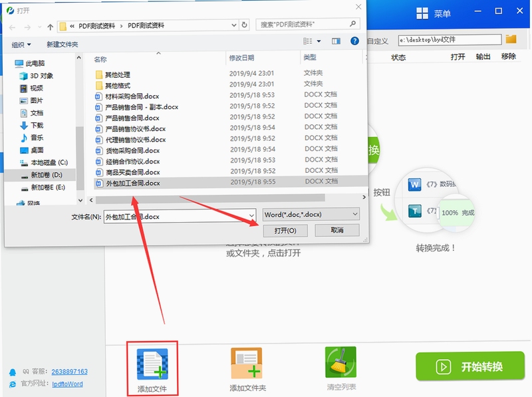
Task: Navigate back with the back arrow
Action: pos(13,27)
